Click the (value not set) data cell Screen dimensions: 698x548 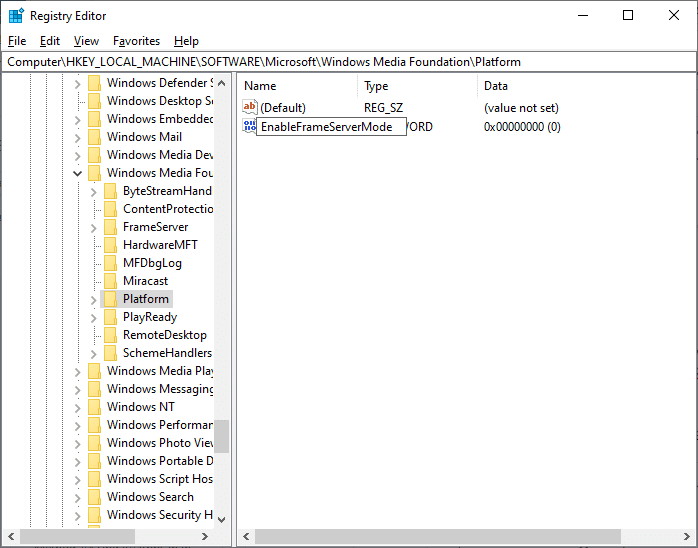(521, 108)
